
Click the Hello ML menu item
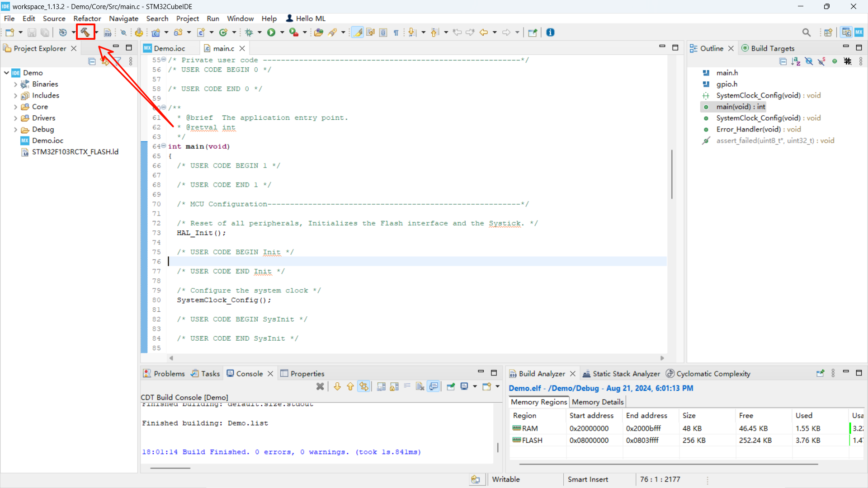pyautogui.click(x=306, y=19)
